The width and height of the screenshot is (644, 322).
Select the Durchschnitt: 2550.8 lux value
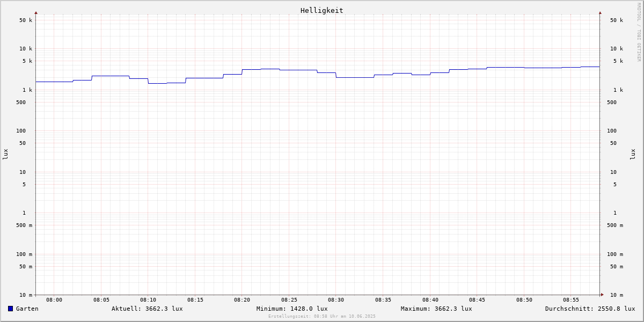590,309
